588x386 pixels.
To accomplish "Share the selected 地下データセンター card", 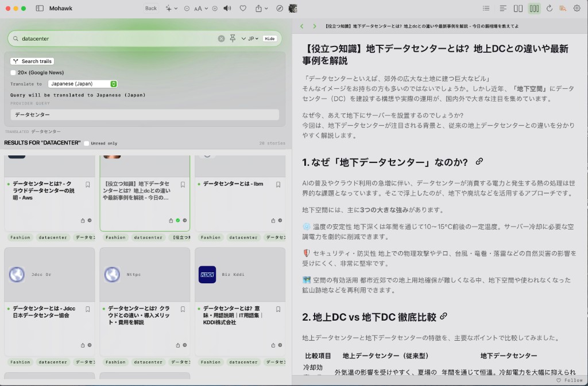I will [x=171, y=220].
